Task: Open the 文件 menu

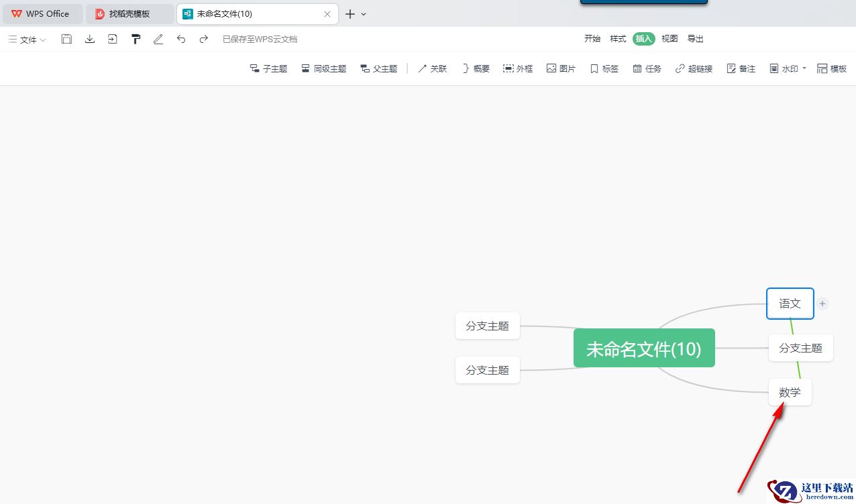Action: click(27, 40)
